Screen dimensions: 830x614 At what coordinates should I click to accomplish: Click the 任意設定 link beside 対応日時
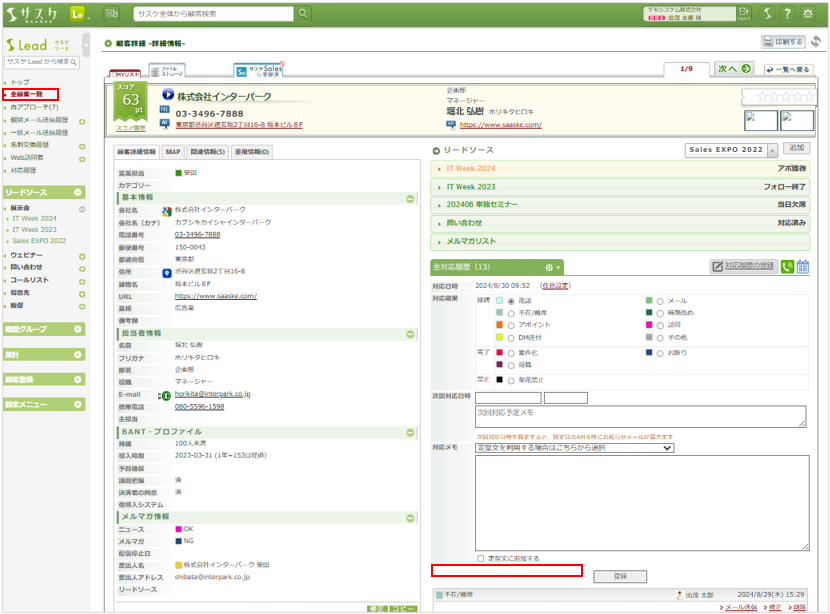coord(555,286)
